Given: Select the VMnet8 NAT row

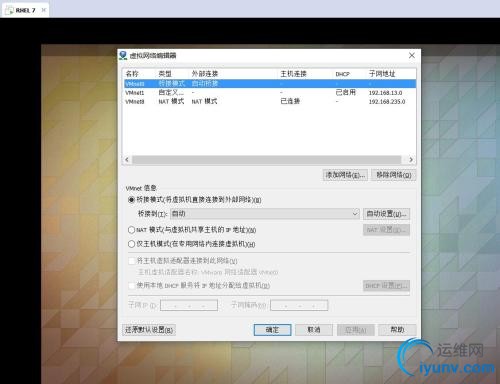Looking at the screenshot, I should pos(270,101).
